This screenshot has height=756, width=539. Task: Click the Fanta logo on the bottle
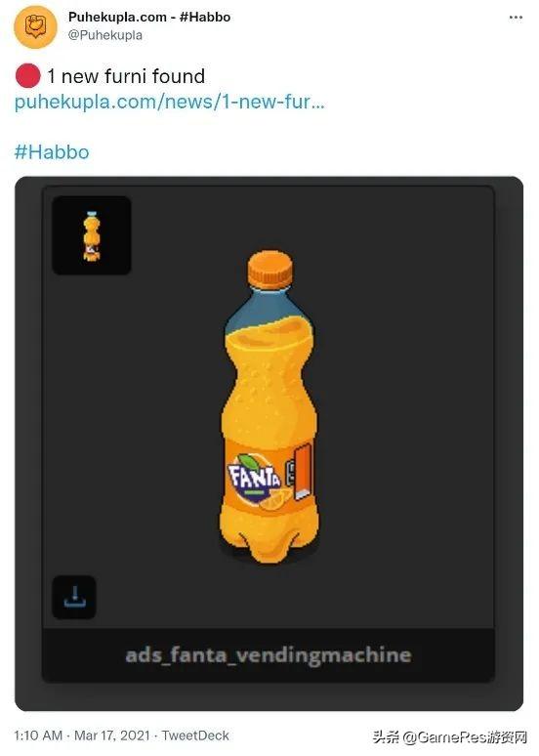point(256,479)
